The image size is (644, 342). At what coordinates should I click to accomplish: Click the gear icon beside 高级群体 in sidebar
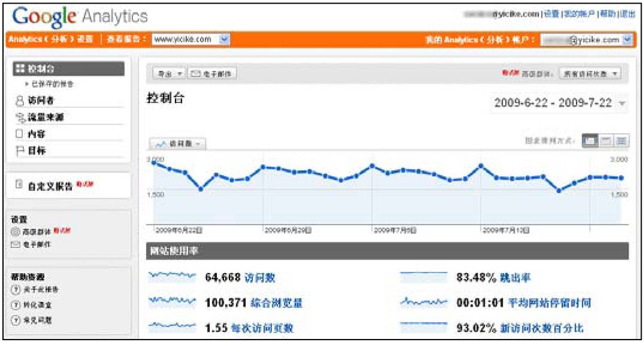click(16, 232)
